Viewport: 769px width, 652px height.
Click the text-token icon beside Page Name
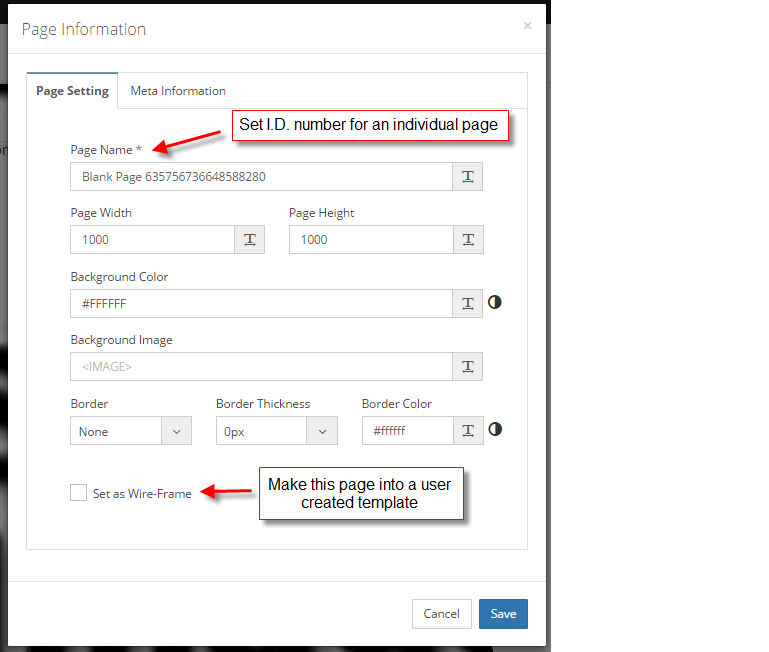click(x=467, y=177)
